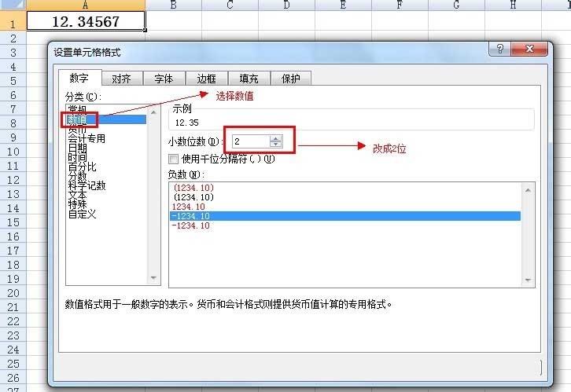Enable the 使用千位分隔符 checkbox

[174, 159]
